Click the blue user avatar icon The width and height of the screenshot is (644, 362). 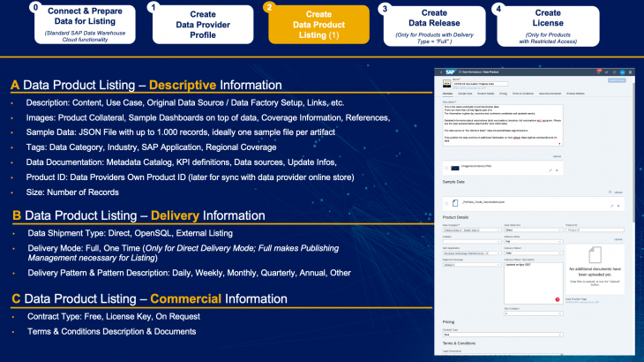622,72
